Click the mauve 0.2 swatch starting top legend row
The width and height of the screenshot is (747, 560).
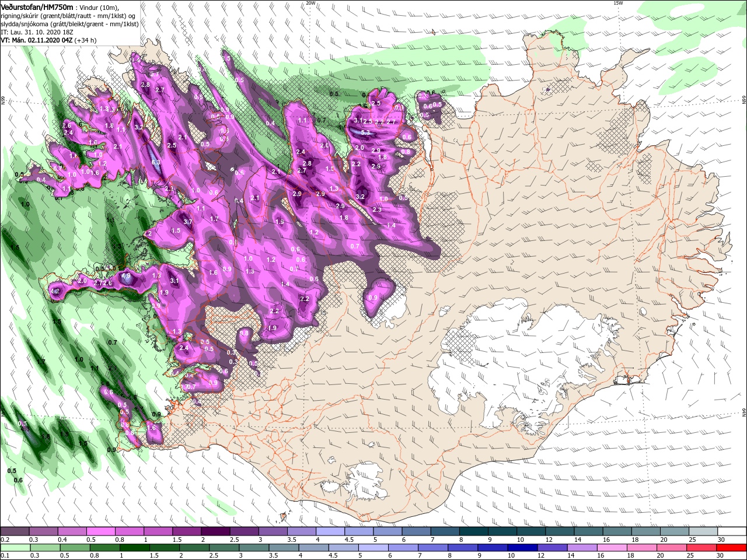point(14,531)
